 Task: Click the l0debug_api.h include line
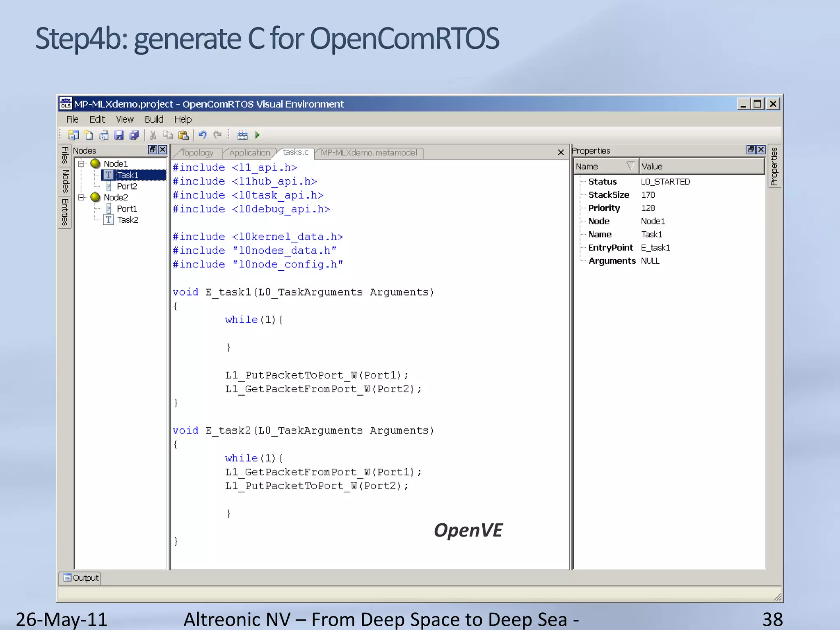click(x=251, y=209)
